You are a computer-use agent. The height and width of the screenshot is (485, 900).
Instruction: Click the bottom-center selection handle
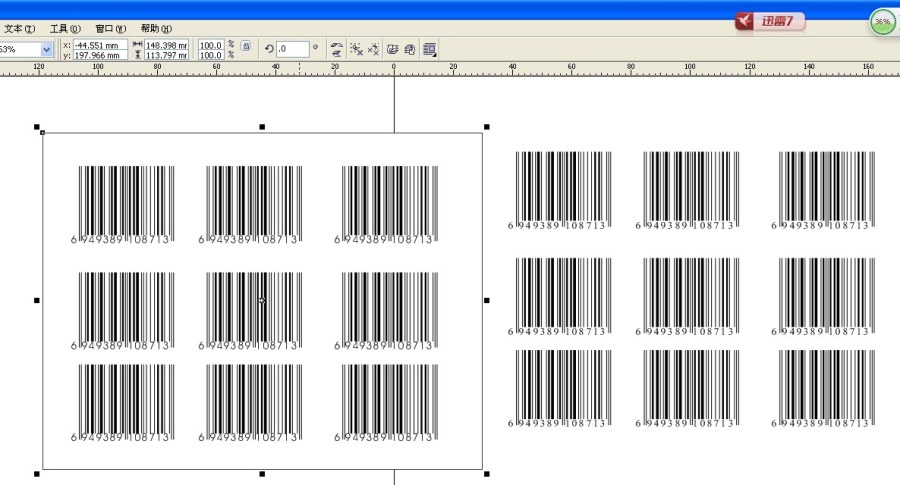(262, 474)
